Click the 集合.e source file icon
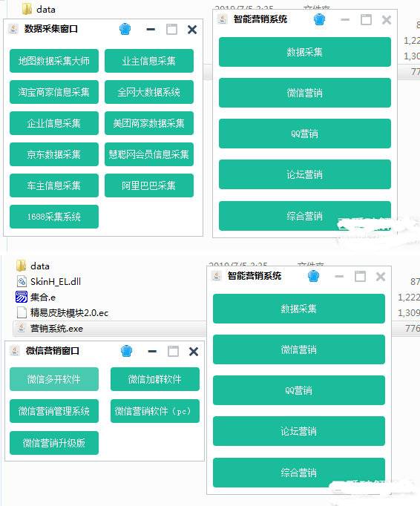 click(22, 297)
